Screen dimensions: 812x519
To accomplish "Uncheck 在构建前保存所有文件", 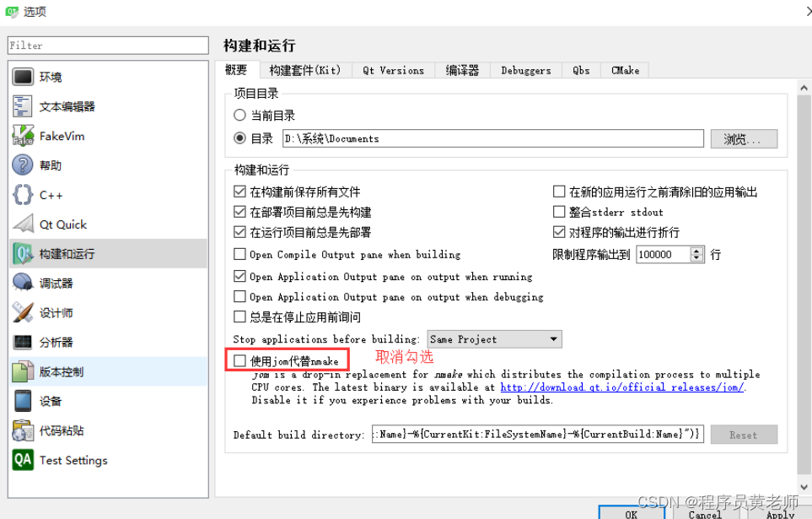I will [x=239, y=191].
